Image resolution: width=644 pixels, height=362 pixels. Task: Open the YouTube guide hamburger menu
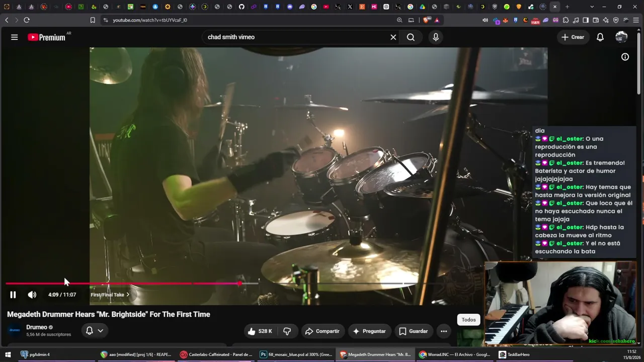(14, 37)
